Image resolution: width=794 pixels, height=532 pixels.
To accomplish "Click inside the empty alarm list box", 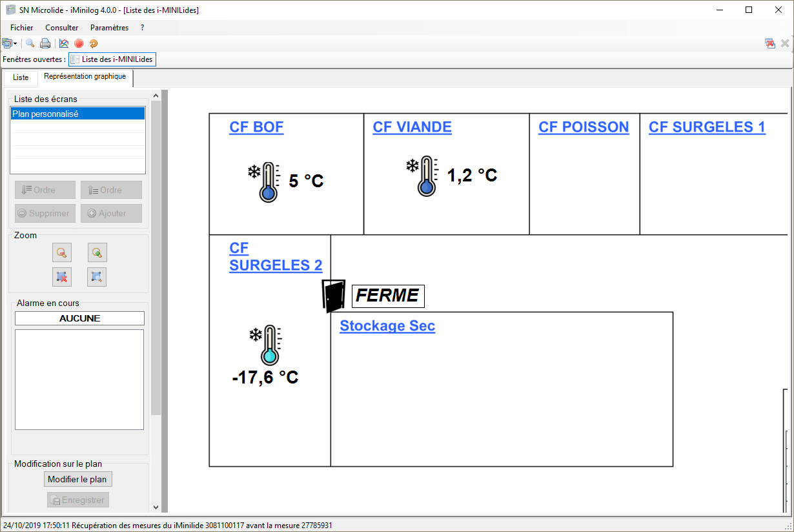I will pyautogui.click(x=79, y=380).
